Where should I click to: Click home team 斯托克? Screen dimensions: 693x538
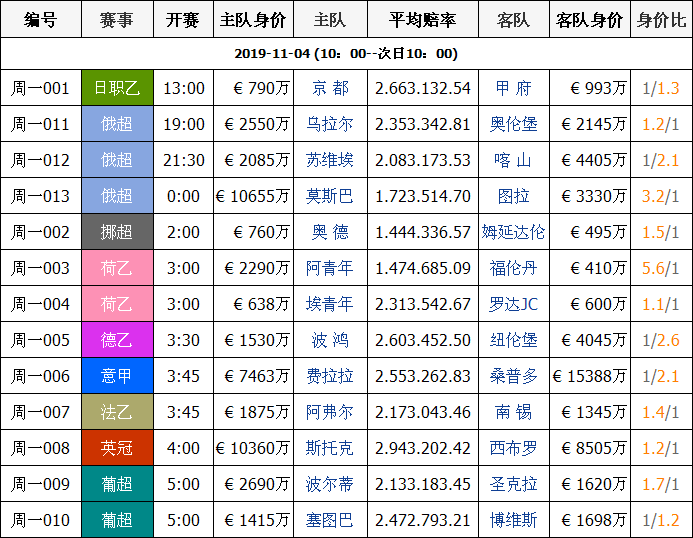(330, 448)
